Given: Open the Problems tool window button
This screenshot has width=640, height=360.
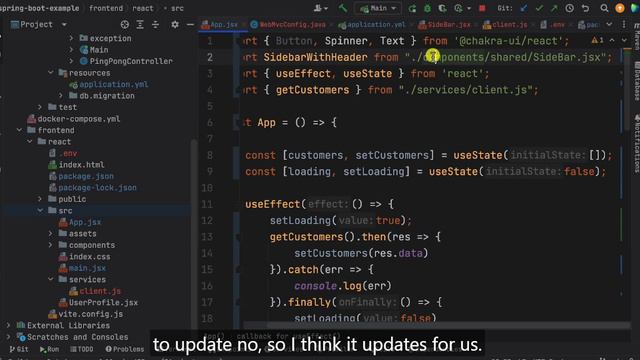Looking at the screenshot, I should [x=124, y=349].
